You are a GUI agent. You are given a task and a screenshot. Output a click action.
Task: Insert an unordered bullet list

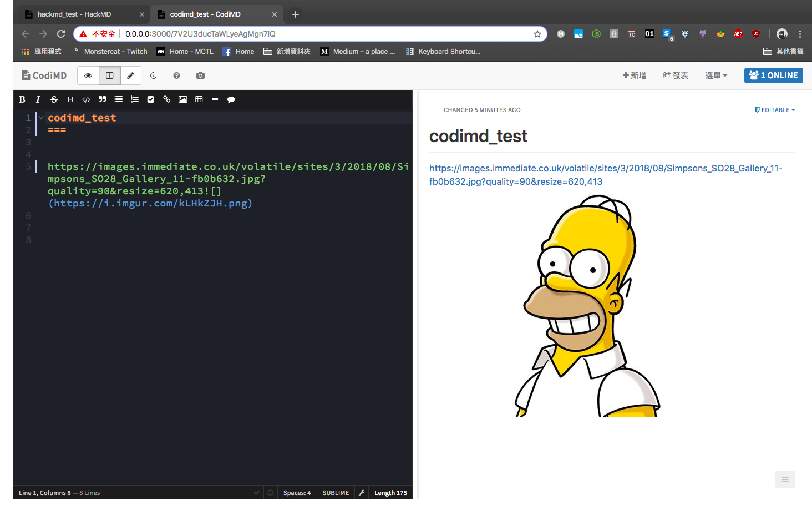coord(118,99)
